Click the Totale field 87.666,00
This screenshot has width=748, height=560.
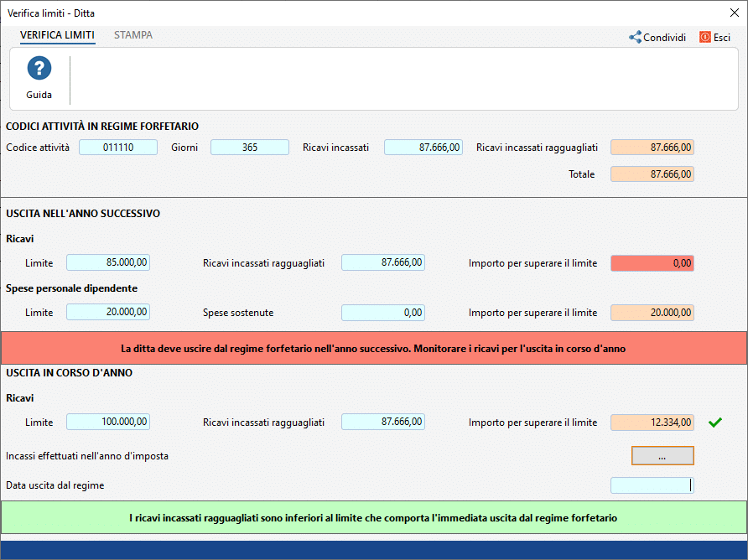(652, 174)
